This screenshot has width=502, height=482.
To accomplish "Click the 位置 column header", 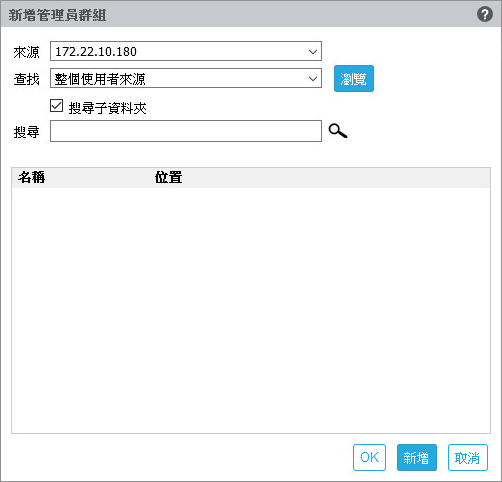I will 168,177.
